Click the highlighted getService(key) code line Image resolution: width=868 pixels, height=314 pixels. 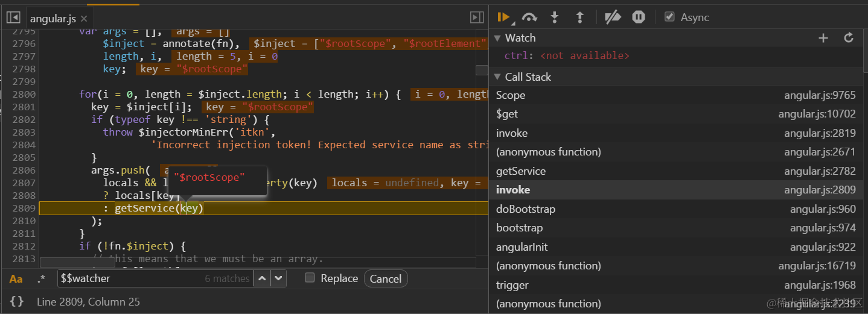(x=263, y=209)
